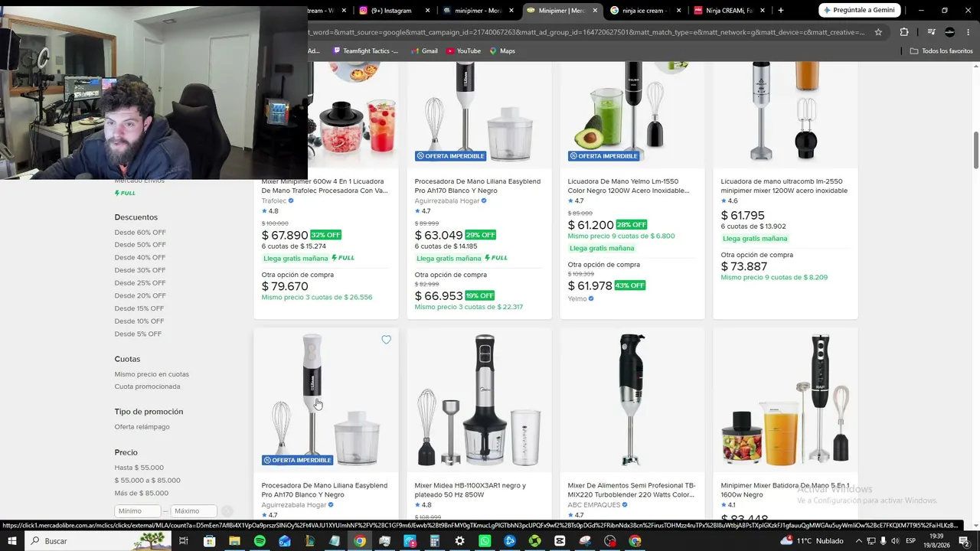Close the active 'Minipimer | Merc' tab
This screenshot has width=980, height=551.
point(595,11)
